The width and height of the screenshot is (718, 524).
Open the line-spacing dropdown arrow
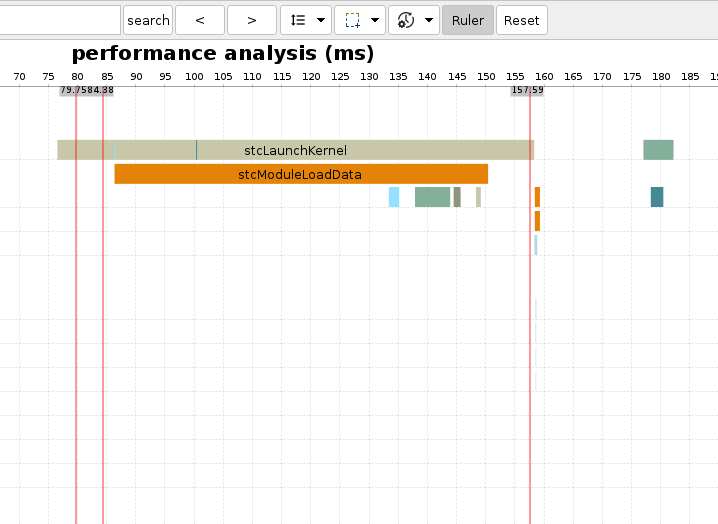[x=321, y=20]
